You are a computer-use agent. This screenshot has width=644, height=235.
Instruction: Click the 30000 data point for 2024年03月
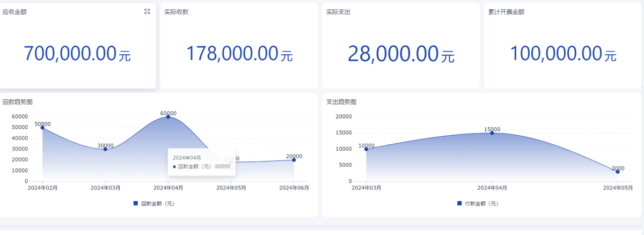click(x=105, y=149)
